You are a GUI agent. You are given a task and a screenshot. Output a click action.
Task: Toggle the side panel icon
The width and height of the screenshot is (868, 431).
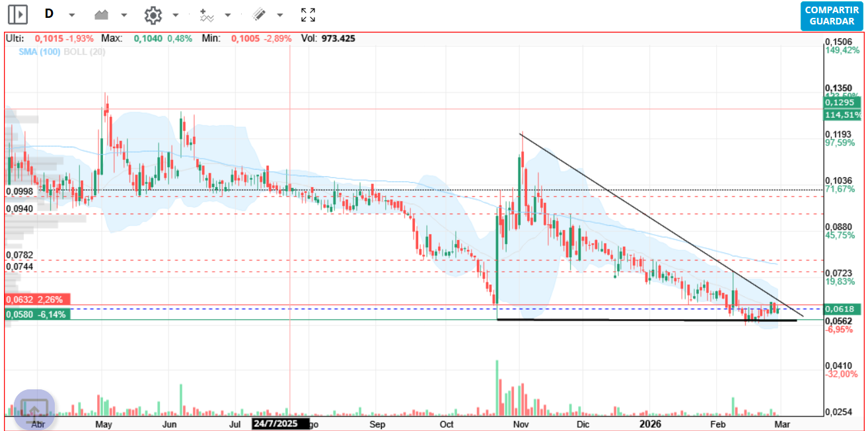pos(18,14)
